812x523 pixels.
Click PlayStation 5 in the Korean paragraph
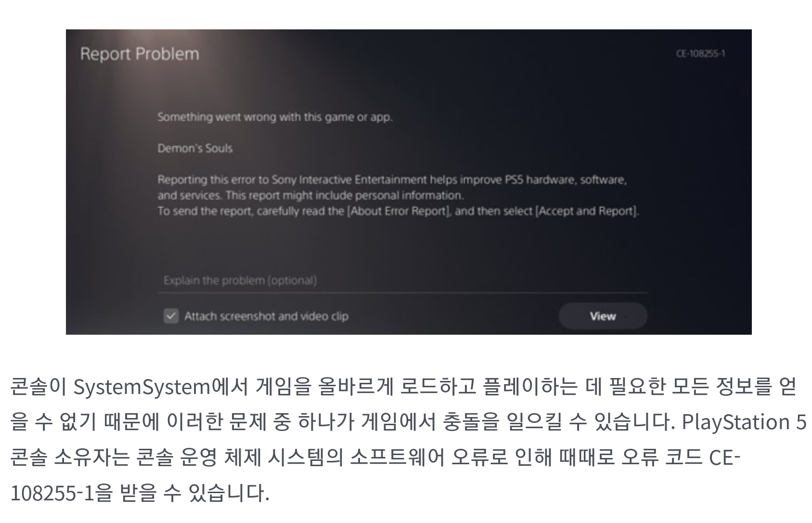click(x=744, y=422)
